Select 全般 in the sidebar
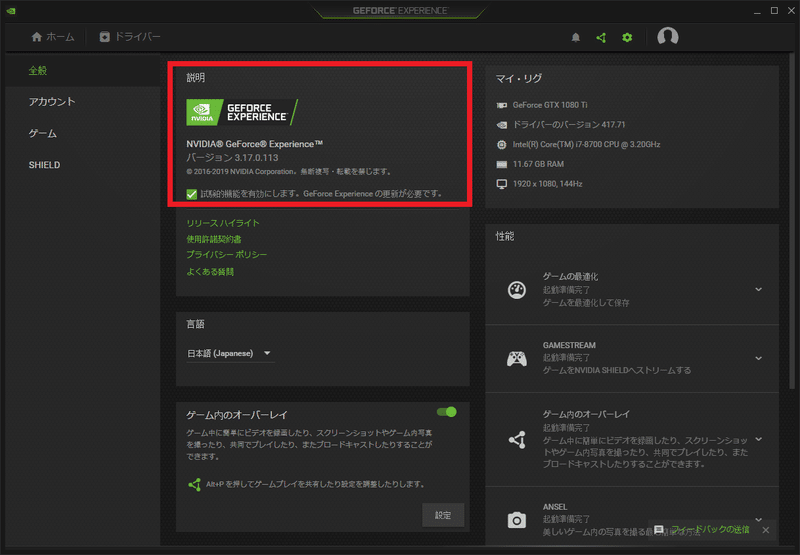The height and width of the screenshot is (555, 800). click(38, 71)
